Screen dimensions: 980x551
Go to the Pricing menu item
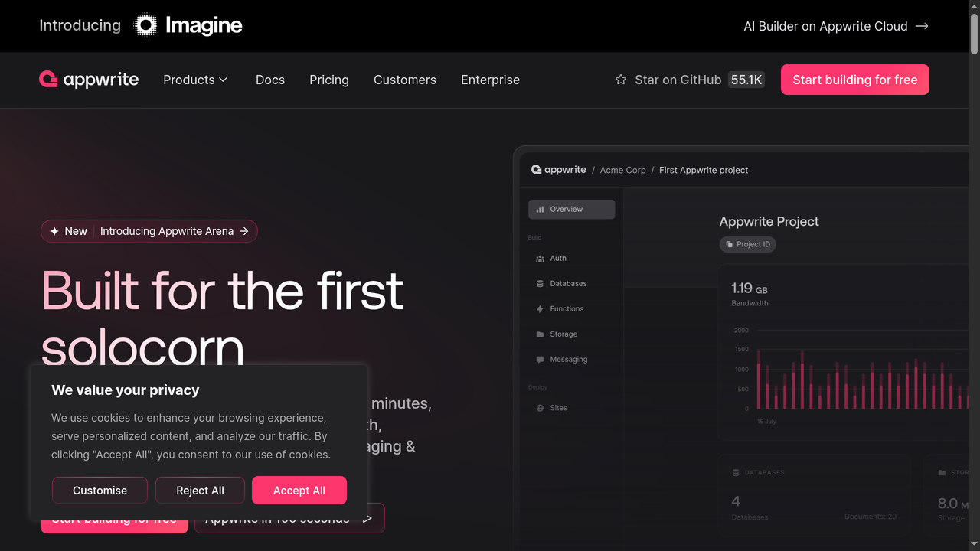328,80
